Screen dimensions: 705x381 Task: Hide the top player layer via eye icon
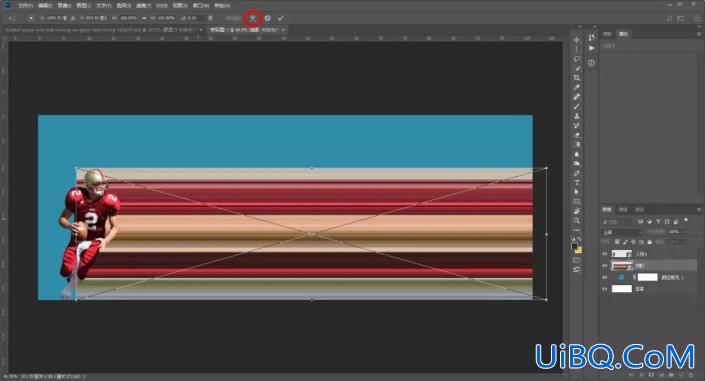click(x=605, y=254)
